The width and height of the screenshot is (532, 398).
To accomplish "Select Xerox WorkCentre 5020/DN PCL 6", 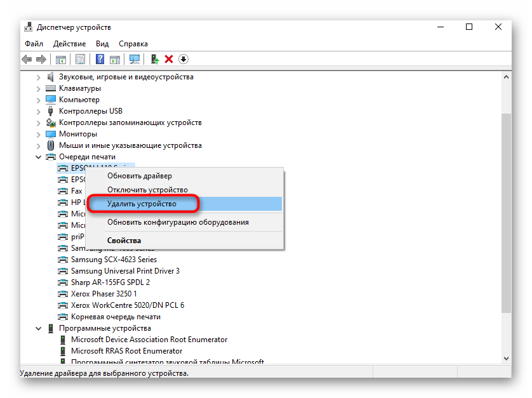I will tap(128, 305).
